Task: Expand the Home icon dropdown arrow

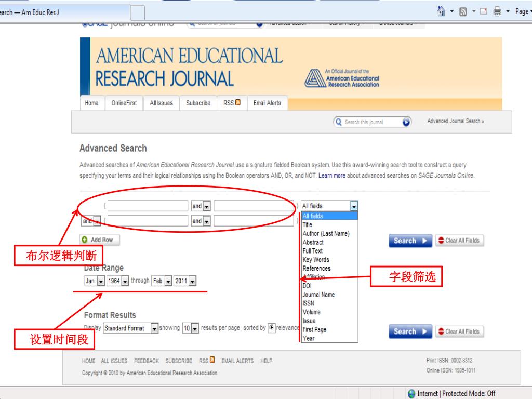Action: [451, 11]
